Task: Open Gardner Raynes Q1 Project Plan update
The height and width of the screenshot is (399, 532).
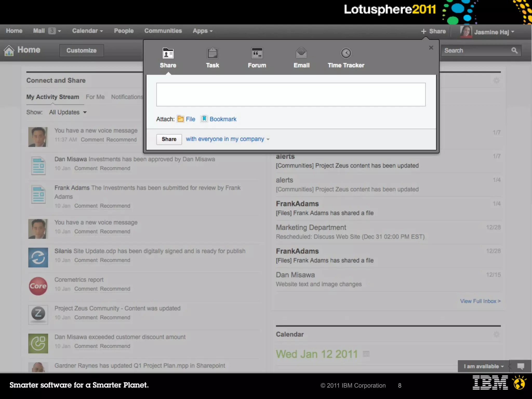Action: (x=140, y=365)
